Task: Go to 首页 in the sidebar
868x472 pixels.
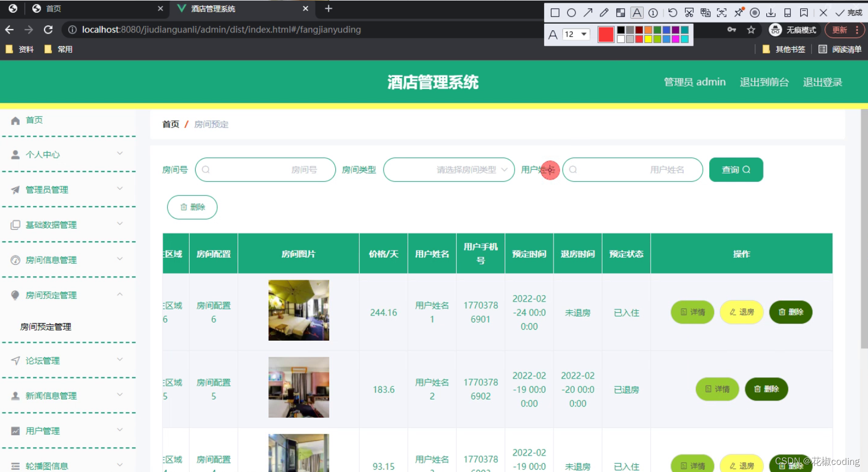Action: [69, 120]
